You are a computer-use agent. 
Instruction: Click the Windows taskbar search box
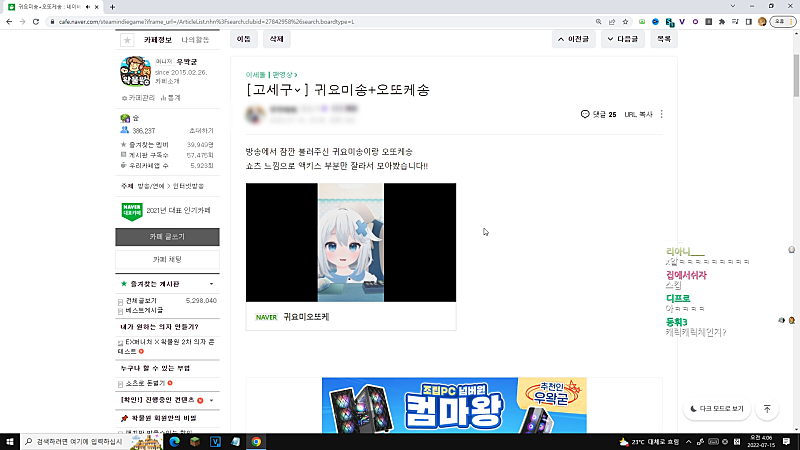click(92, 441)
